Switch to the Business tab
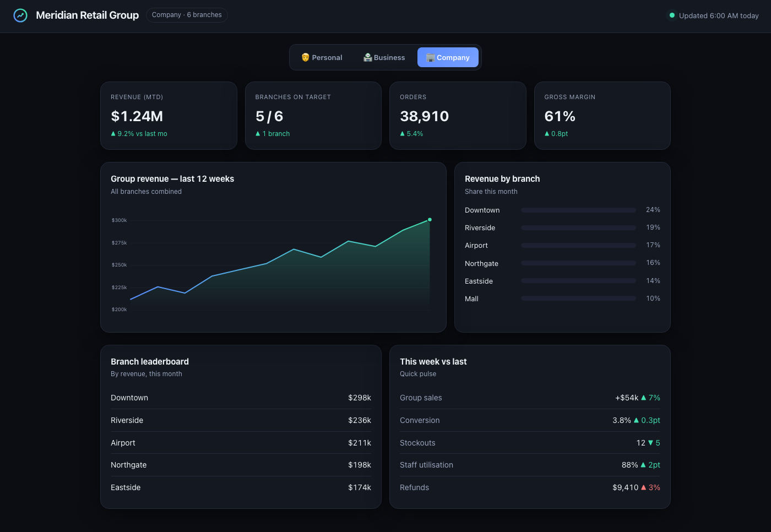 (x=384, y=57)
